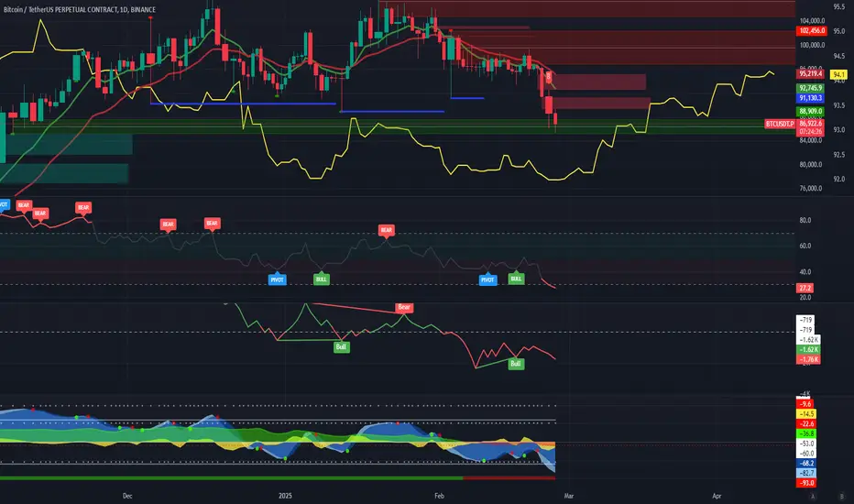This screenshot has height=504, width=854.
Task: Click the '2025' label on the time axis
Action: 285,496
